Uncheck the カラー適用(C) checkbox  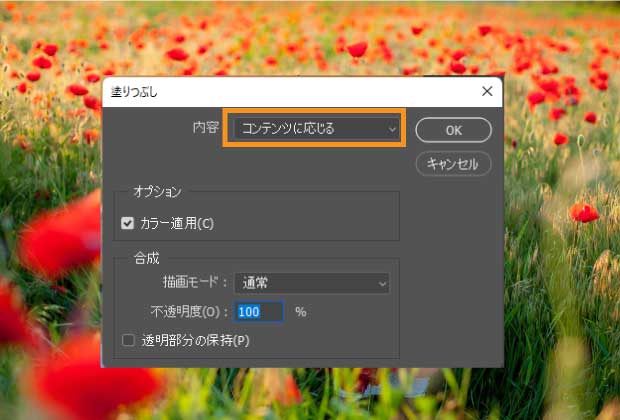127,223
